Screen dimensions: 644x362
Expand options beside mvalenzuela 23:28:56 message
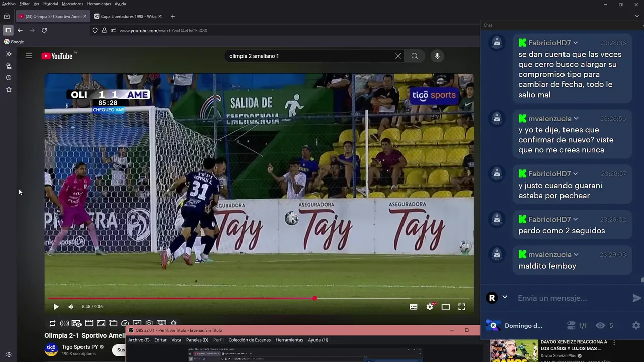pyautogui.click(x=576, y=119)
